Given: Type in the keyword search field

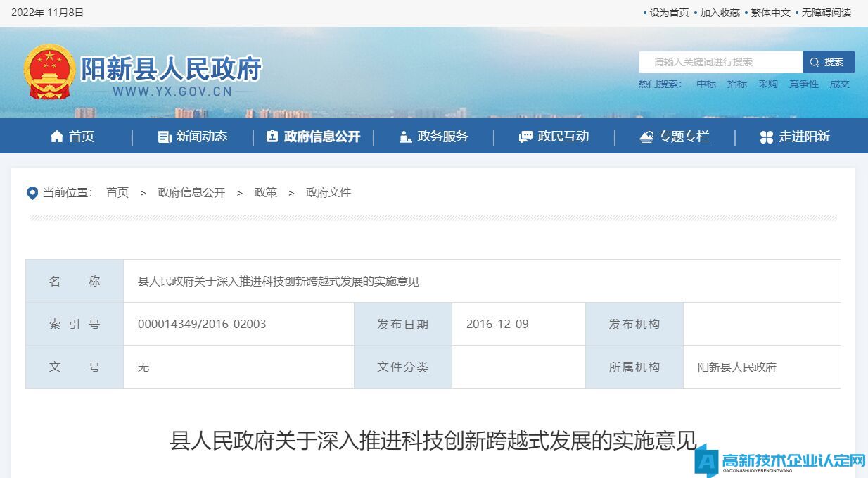Looking at the screenshot, I should click(x=720, y=62).
